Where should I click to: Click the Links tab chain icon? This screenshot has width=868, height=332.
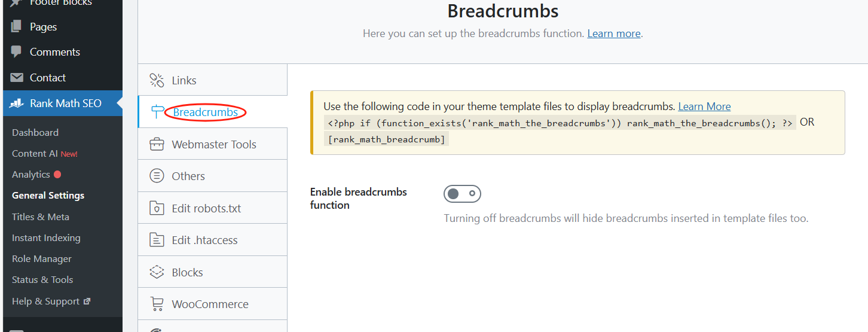tap(157, 80)
